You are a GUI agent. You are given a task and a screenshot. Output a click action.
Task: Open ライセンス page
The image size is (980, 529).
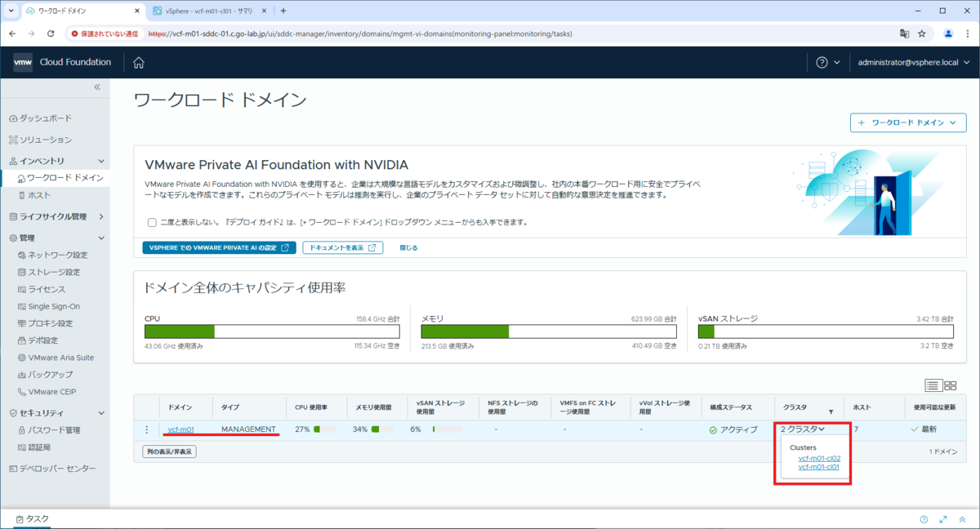coord(41,289)
